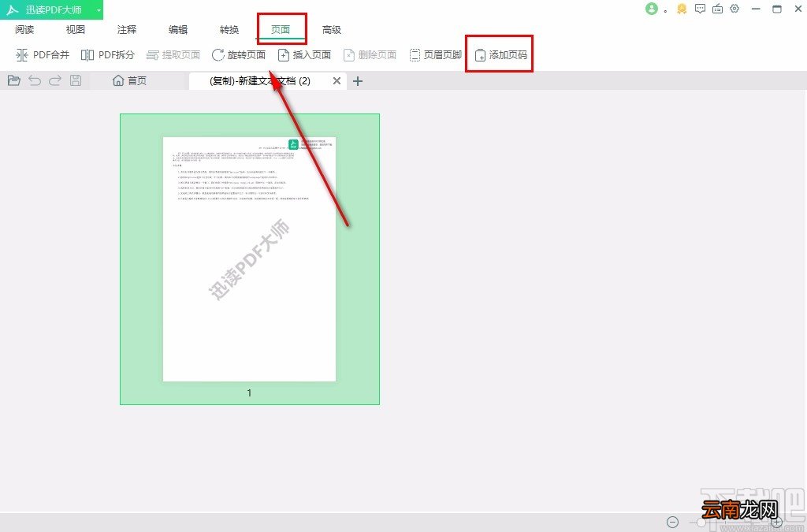Screen dimensions: 807x532
Task: Close the 新建文本文档 (2) document tab
Action: click(337, 80)
